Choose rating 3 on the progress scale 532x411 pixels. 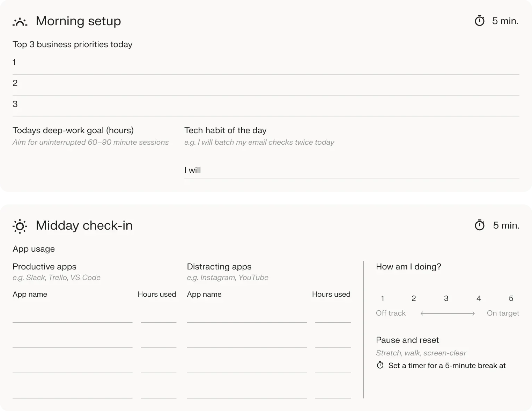coord(446,298)
